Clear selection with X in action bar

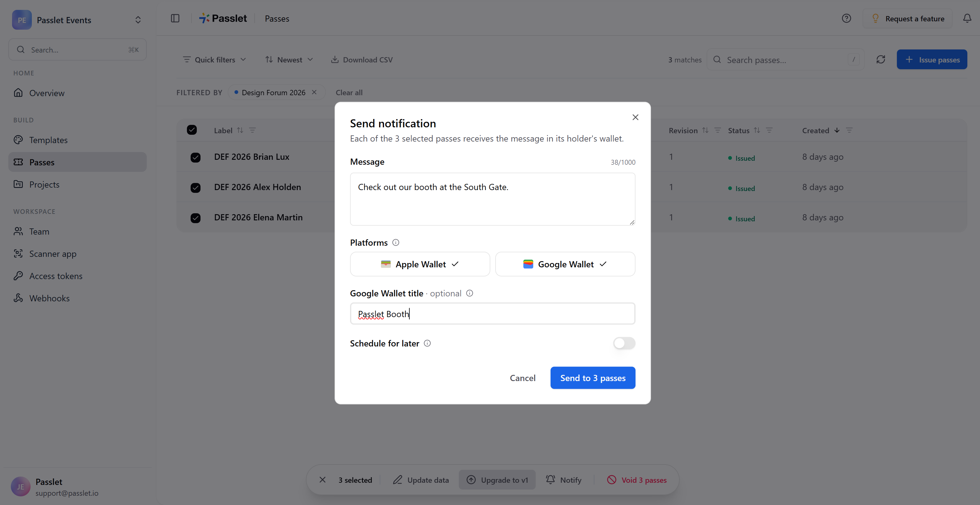point(322,479)
